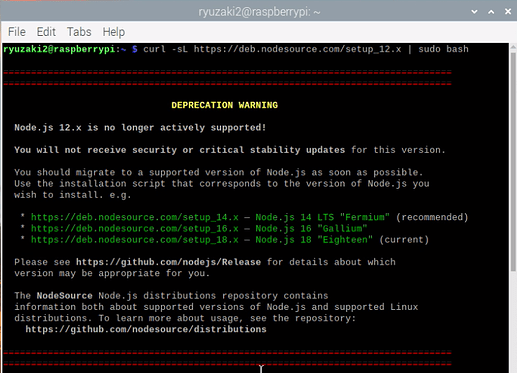Click the 'Use the installation script' line

coord(222,184)
